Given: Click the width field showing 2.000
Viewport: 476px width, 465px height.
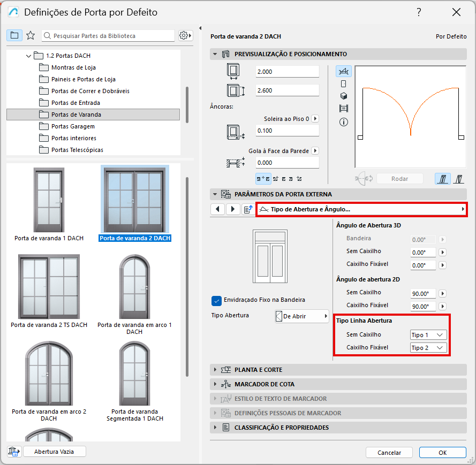Looking at the screenshot, I should click(x=287, y=72).
